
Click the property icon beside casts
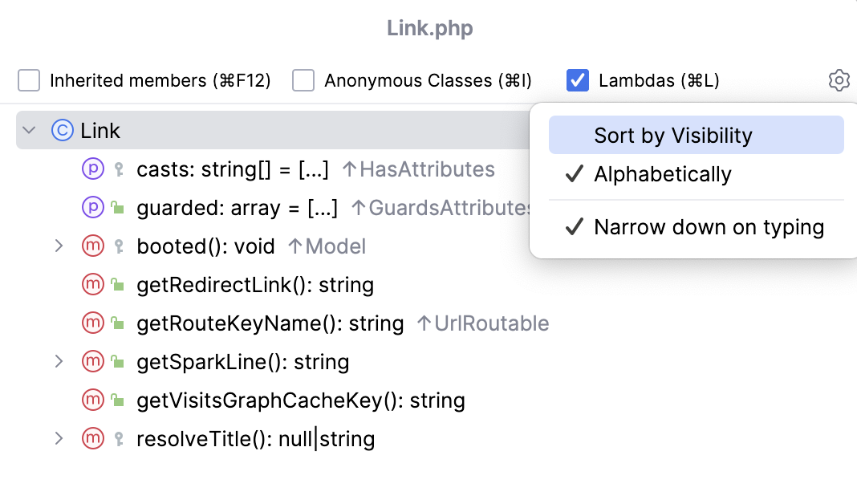coord(93,169)
